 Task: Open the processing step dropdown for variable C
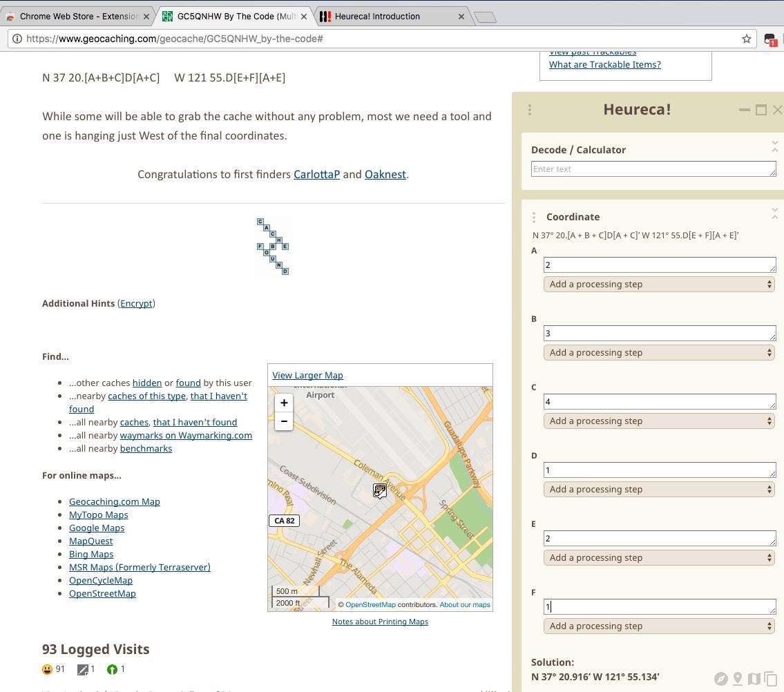click(659, 421)
